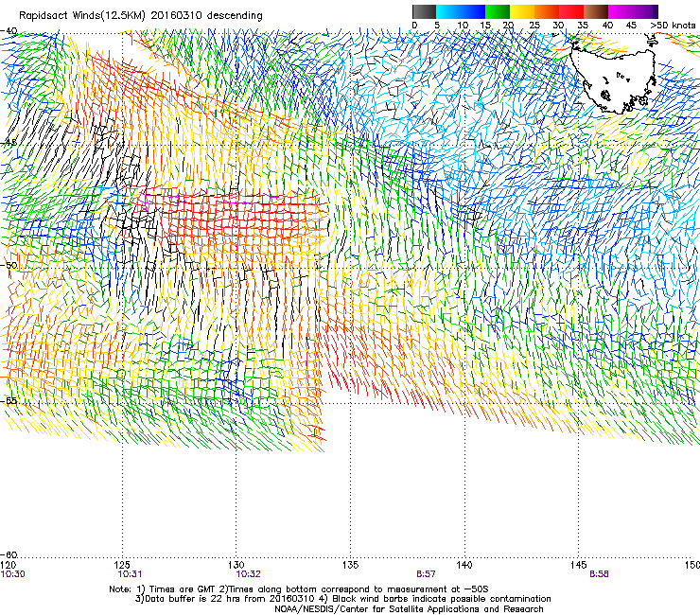Click the gray 0–5 knots legend segment
The height and width of the screenshot is (615, 700).
point(424,11)
